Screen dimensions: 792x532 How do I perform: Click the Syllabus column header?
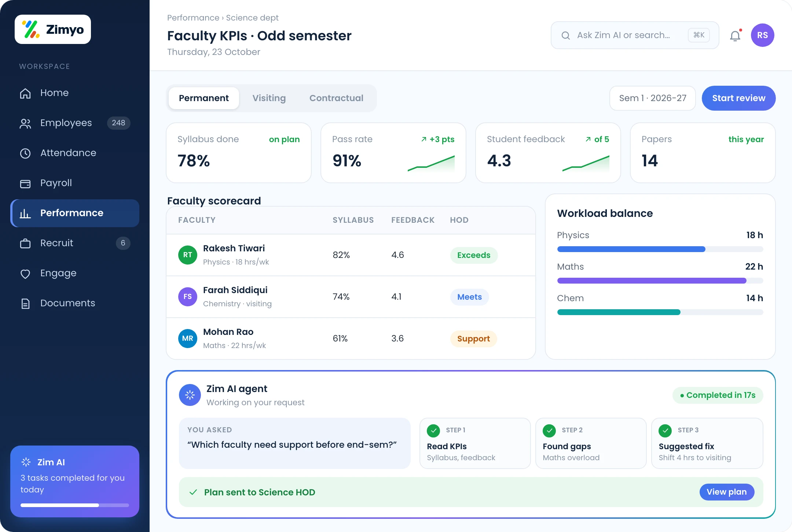click(353, 220)
